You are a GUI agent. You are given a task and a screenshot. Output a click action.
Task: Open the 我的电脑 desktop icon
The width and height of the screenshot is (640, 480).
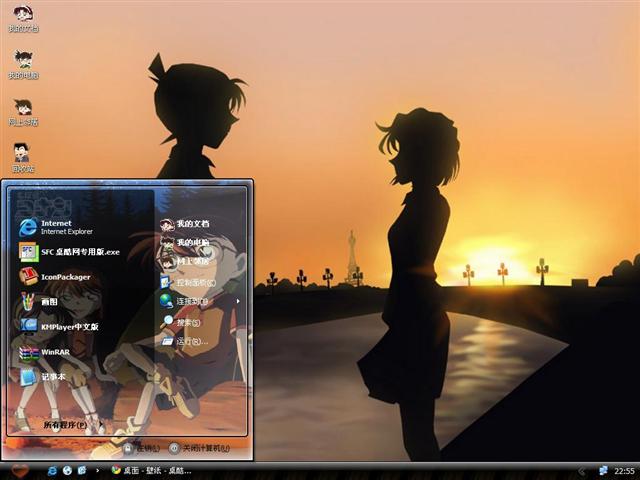point(23,65)
